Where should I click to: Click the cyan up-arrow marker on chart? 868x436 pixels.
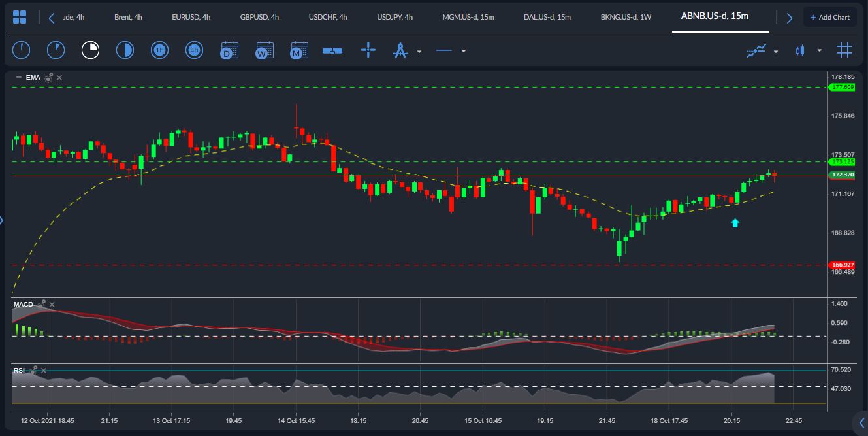(x=735, y=223)
